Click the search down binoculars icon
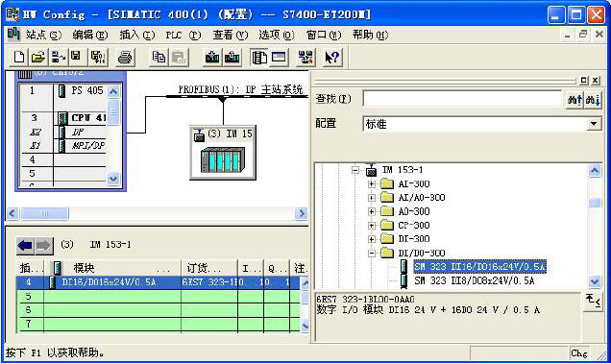 593,100
